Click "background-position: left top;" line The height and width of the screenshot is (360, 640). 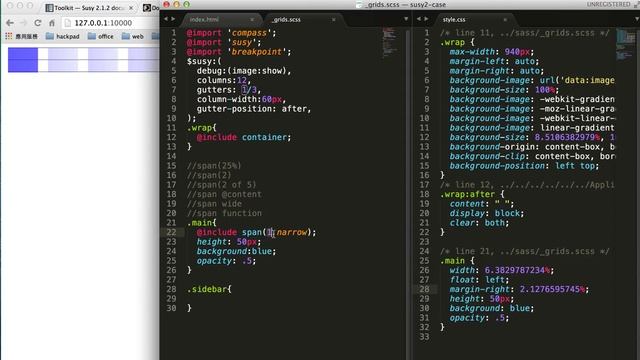point(524,166)
